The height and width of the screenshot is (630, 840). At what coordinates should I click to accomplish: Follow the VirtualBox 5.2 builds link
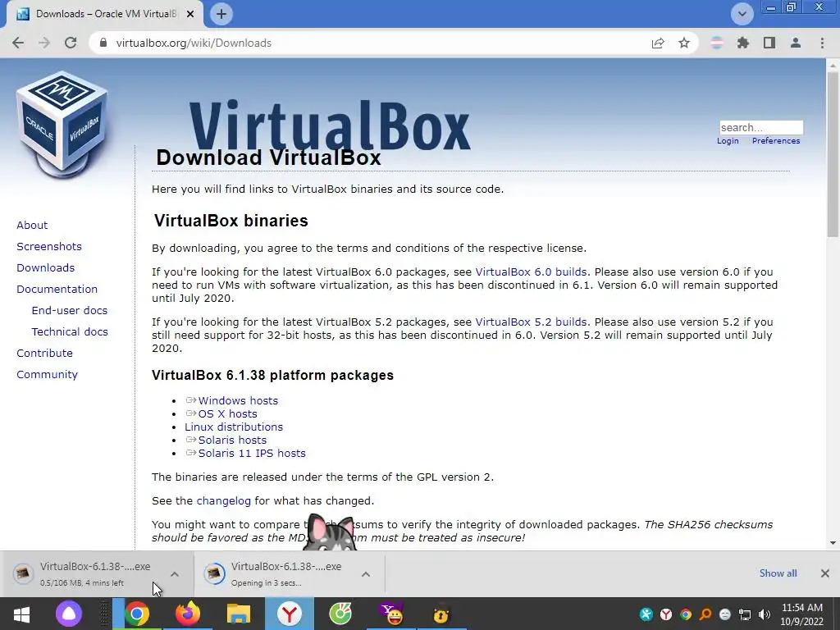point(531,322)
